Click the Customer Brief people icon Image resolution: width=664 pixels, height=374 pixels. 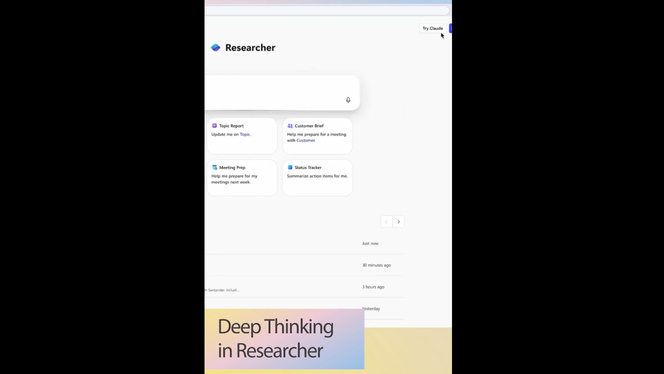pyautogui.click(x=290, y=126)
